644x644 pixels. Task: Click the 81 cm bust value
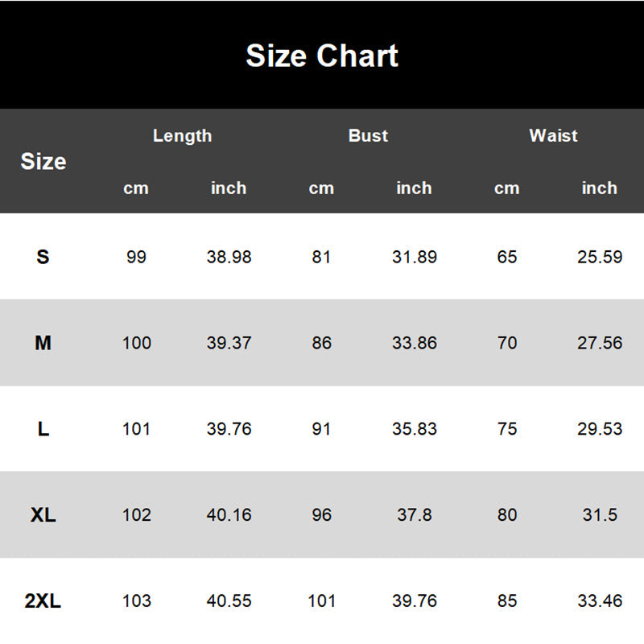tap(321, 258)
